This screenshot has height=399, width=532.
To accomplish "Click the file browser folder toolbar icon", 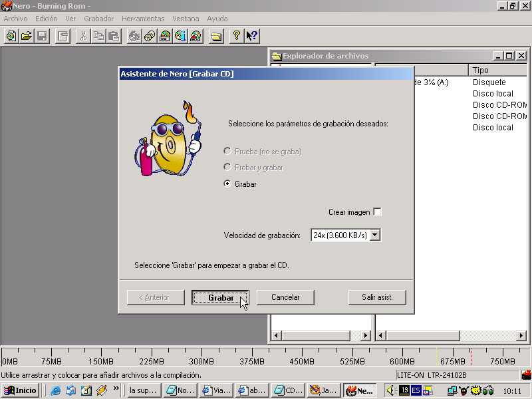I will pos(216,36).
